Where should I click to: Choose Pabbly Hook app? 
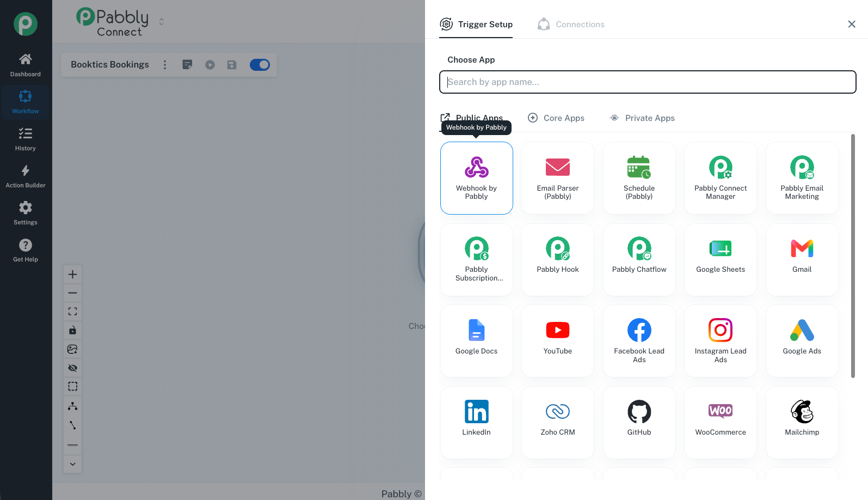click(x=558, y=260)
